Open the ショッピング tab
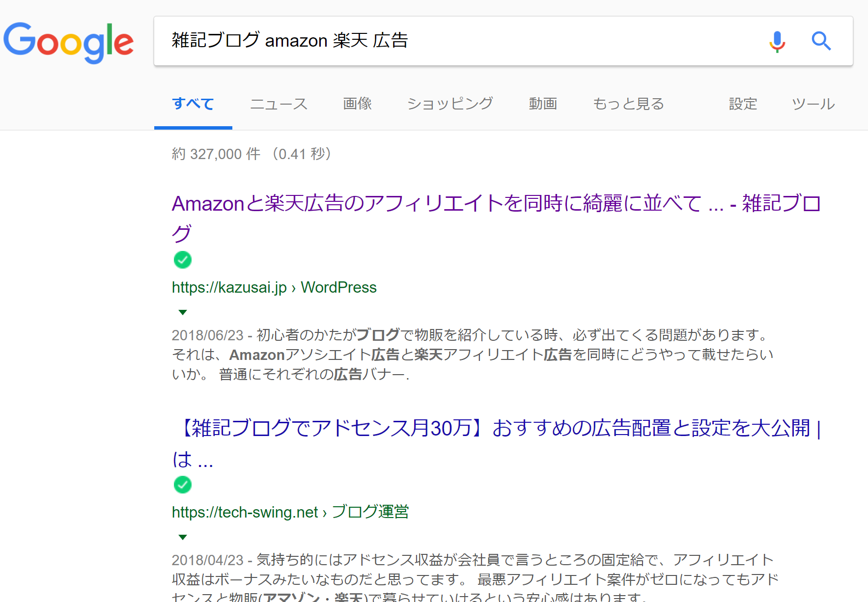 pyautogui.click(x=450, y=104)
